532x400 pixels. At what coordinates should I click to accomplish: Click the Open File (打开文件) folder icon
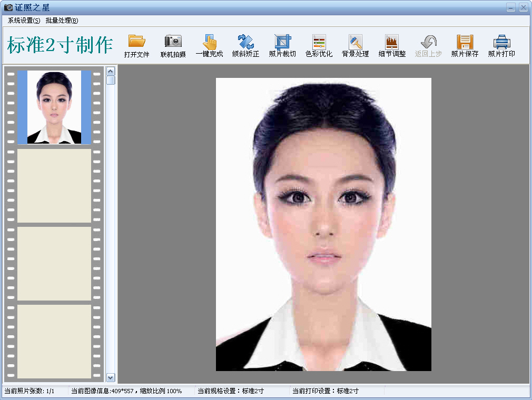136,42
